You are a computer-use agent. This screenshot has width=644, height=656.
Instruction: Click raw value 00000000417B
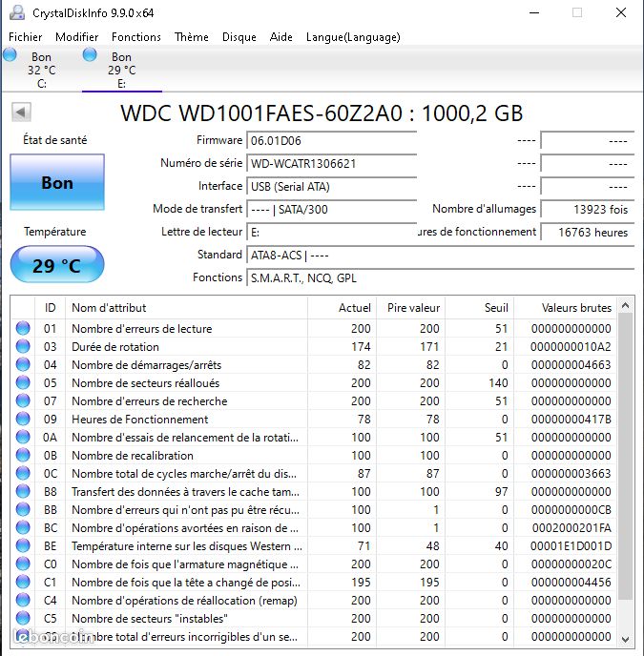click(x=571, y=420)
